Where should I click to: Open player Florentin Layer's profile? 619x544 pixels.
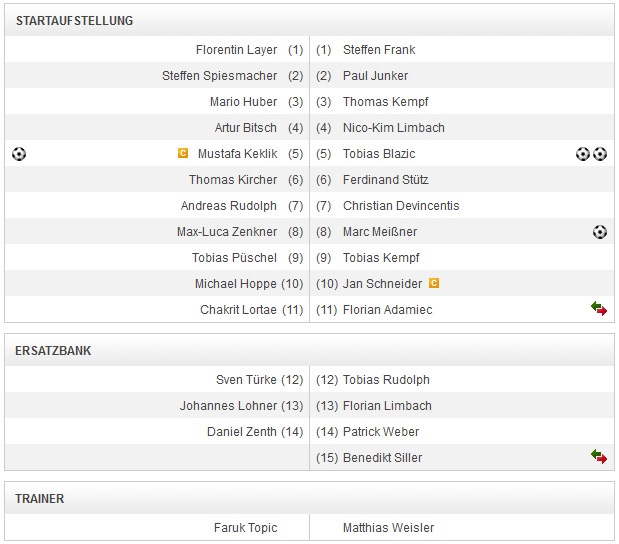point(236,50)
